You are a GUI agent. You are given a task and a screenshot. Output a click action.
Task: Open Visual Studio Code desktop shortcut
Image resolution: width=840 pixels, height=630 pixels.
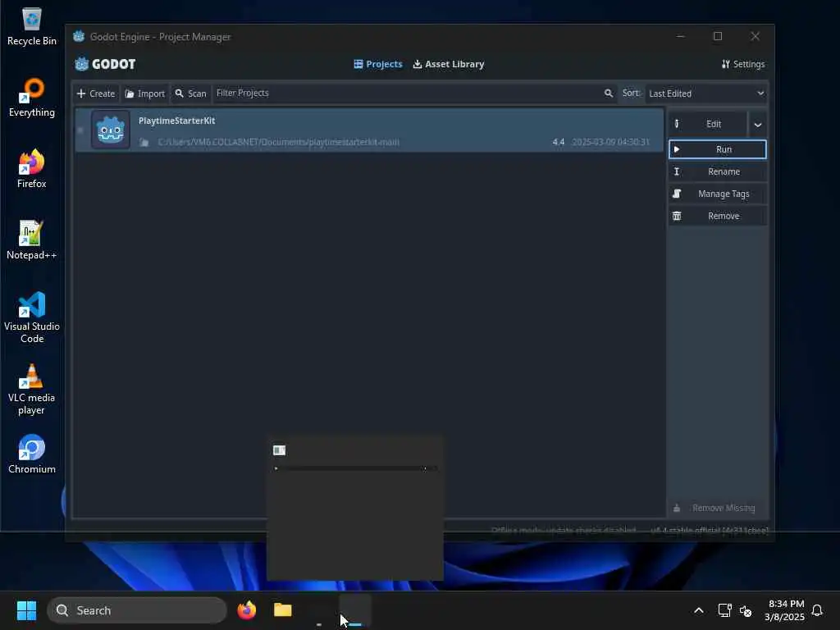click(x=32, y=317)
